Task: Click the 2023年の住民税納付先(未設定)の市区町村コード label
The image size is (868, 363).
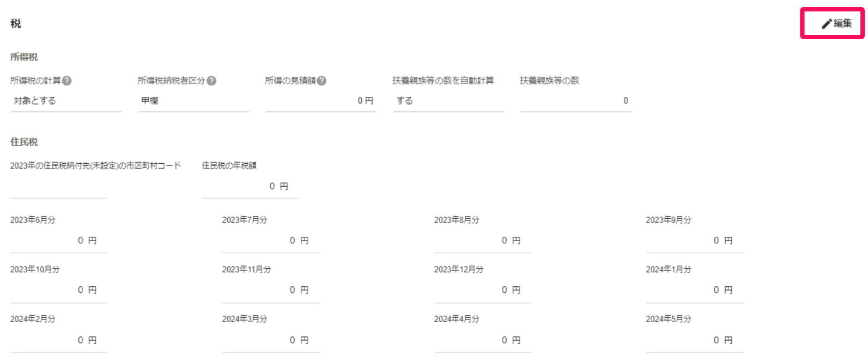Action: [x=96, y=165]
